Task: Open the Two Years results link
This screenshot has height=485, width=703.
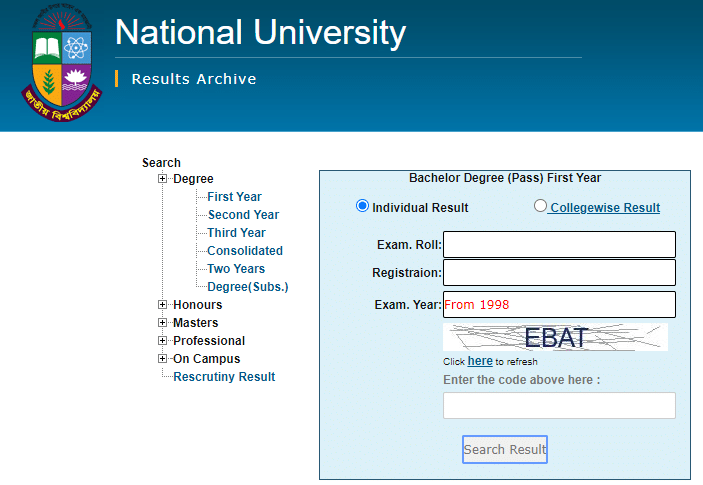Action: 236,268
